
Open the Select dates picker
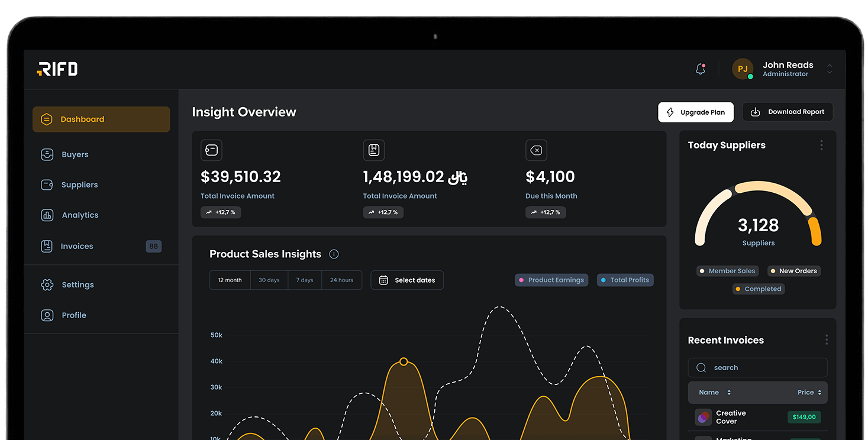click(x=407, y=280)
